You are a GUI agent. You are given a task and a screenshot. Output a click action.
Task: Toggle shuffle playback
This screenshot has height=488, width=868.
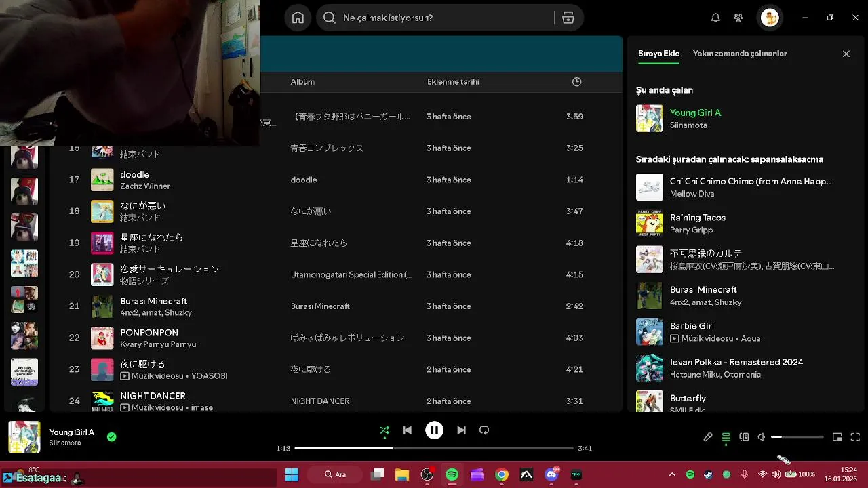tap(384, 430)
